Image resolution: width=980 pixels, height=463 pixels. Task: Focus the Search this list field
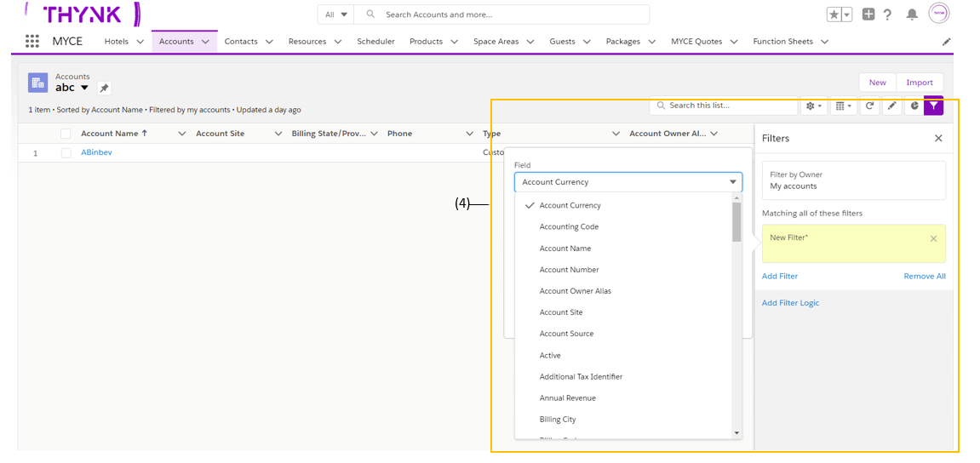point(723,106)
